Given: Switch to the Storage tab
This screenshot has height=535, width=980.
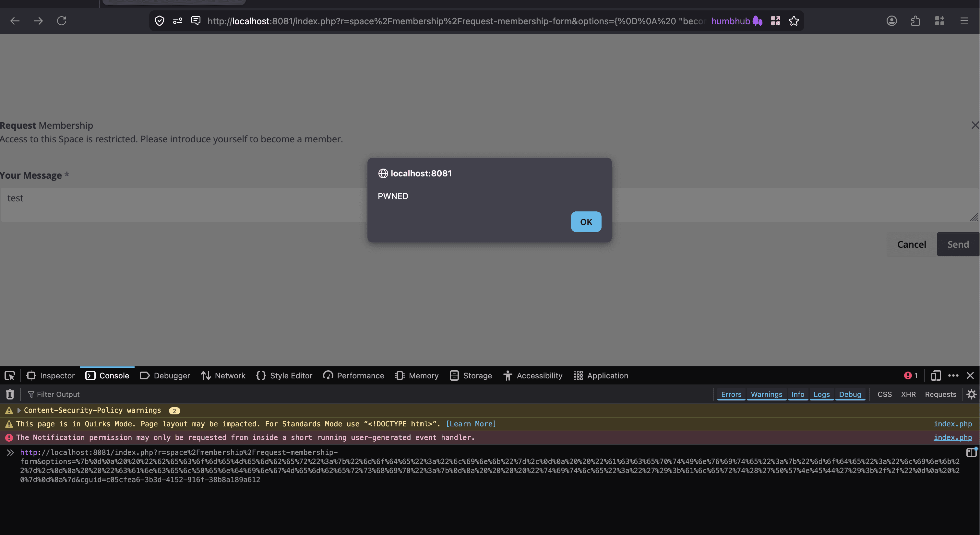Looking at the screenshot, I should click(x=471, y=375).
